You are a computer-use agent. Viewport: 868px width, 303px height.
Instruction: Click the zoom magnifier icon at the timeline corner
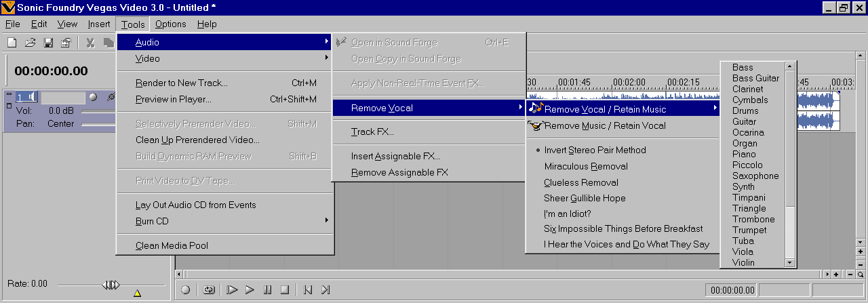(x=861, y=275)
